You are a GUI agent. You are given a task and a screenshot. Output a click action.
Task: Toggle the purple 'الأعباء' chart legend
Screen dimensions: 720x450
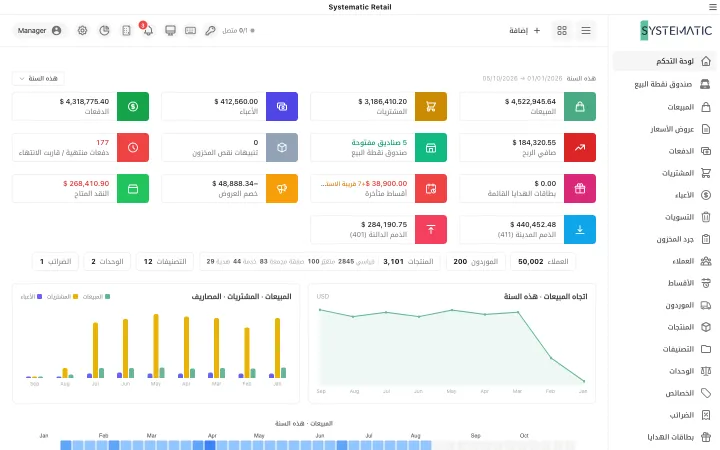(32, 297)
